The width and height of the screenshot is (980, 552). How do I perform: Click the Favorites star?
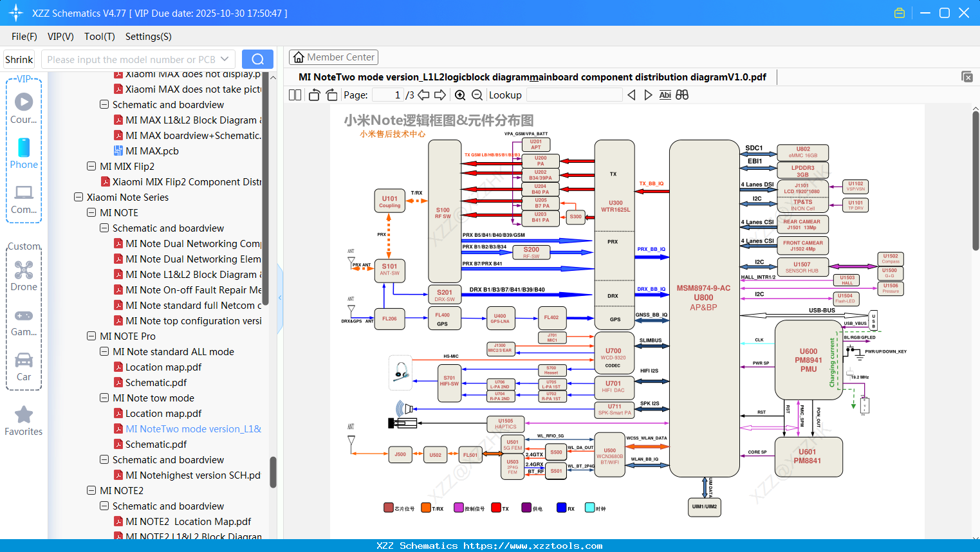coord(24,415)
